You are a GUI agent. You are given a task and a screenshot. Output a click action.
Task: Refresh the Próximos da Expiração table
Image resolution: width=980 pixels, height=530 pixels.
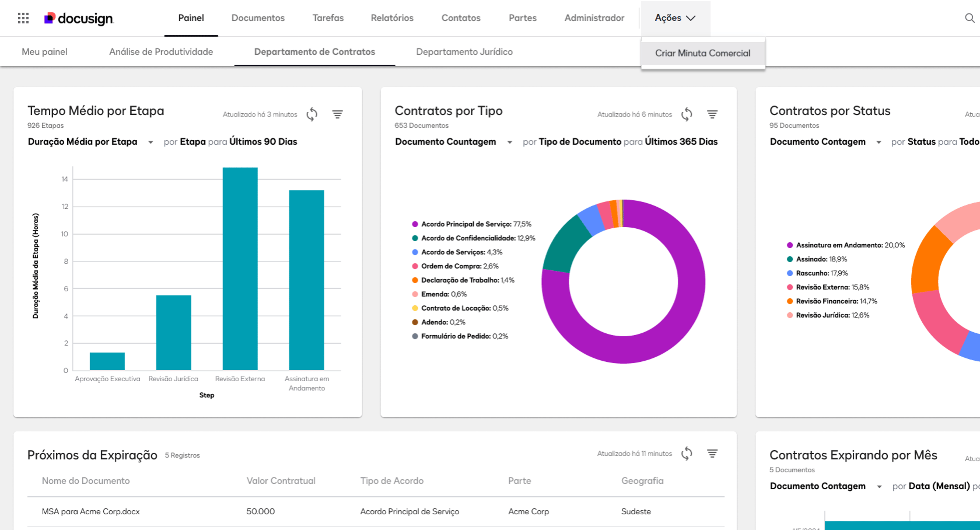(686, 453)
